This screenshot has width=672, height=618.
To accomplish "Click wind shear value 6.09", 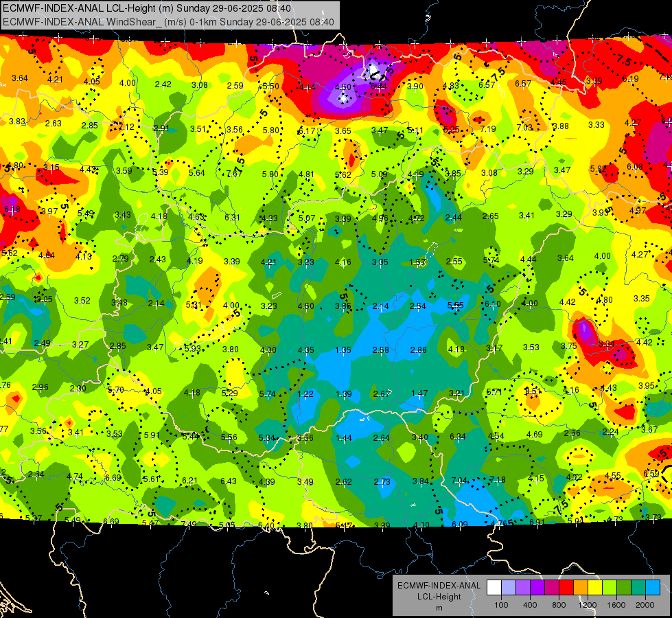I will tap(460, 524).
